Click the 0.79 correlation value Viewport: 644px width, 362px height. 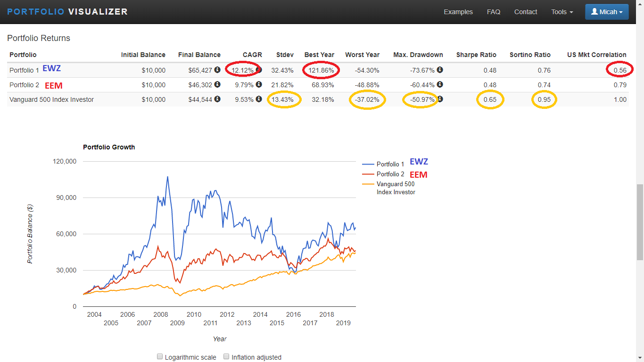(x=620, y=85)
